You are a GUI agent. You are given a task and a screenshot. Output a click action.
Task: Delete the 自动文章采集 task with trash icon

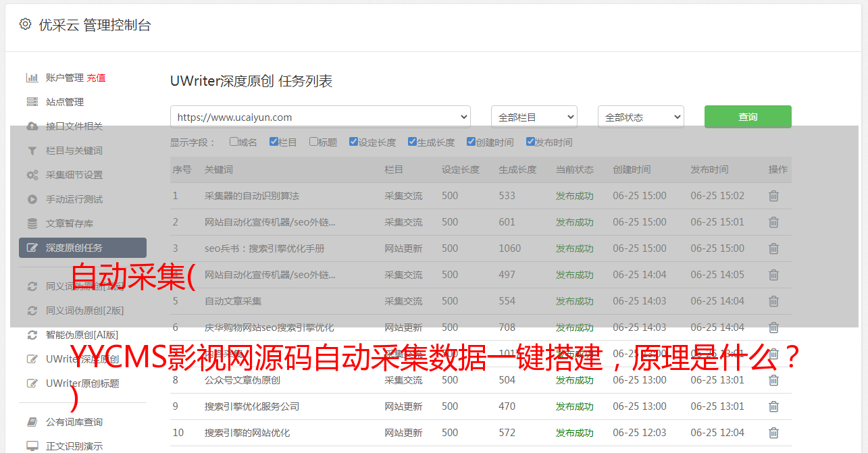pyautogui.click(x=773, y=301)
